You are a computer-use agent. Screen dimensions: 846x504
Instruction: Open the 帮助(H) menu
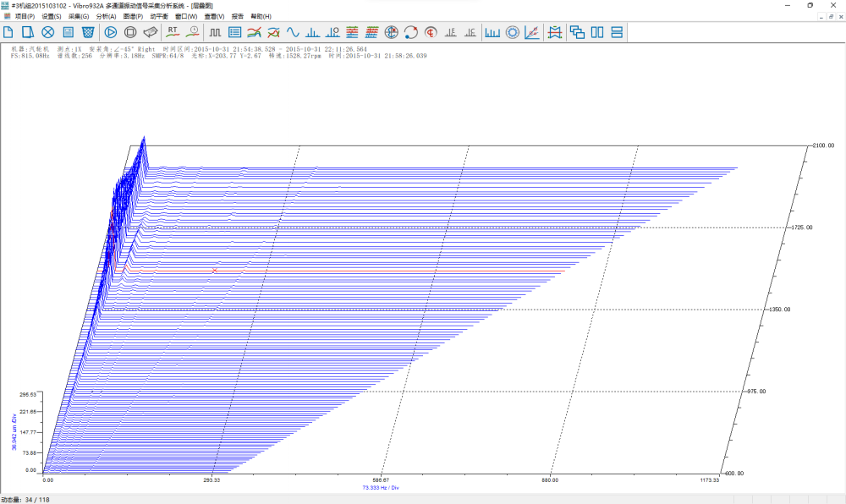pyautogui.click(x=261, y=17)
